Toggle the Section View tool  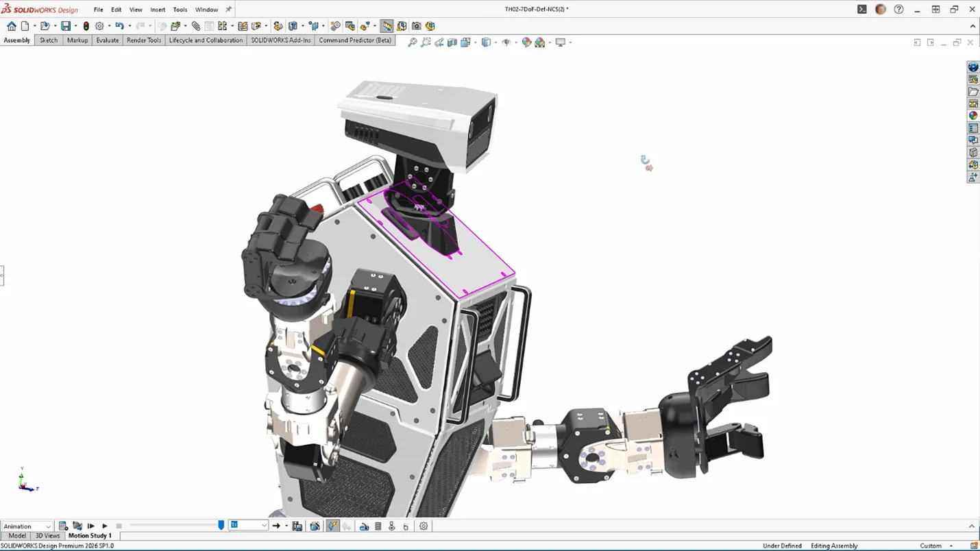[x=452, y=42]
